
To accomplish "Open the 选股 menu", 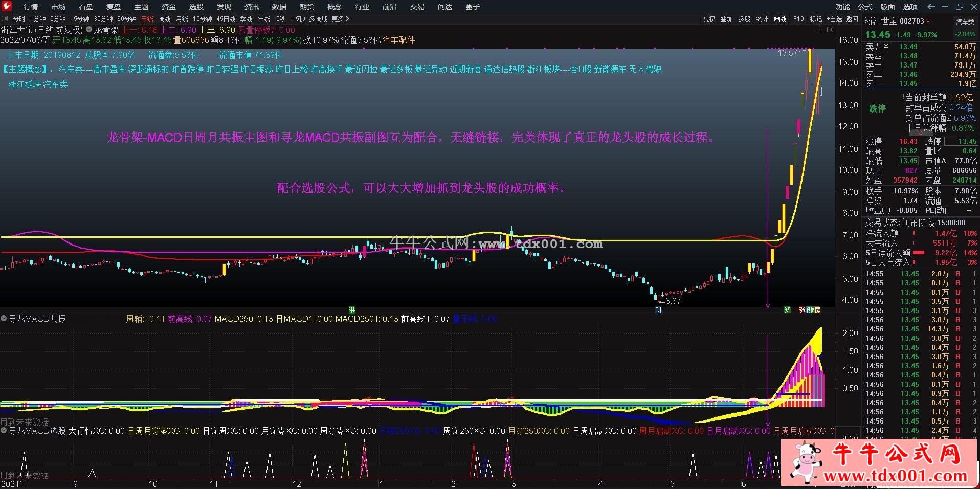I will (x=196, y=7).
